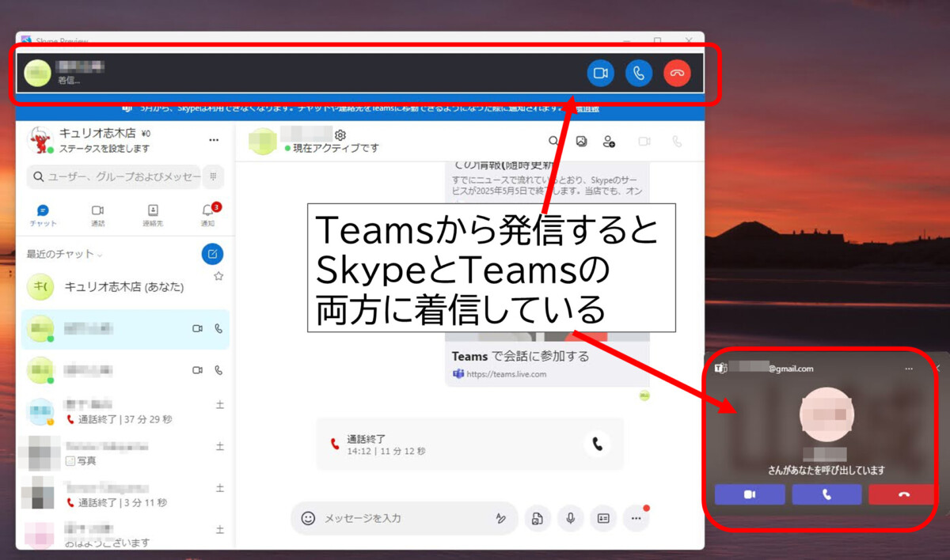The height and width of the screenshot is (560, 950).
Task: Click add-contact icon on 37 分 29 秒 row
Action: (x=219, y=405)
